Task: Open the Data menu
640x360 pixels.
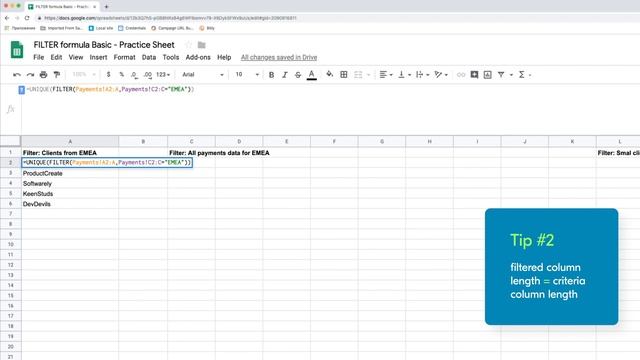Action: (x=149, y=58)
